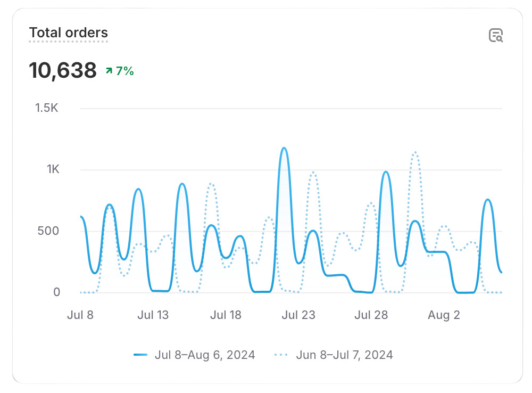This screenshot has height=393, width=532.
Task: Click the tallest dotted line peak near Jul 31
Action: click(x=415, y=153)
